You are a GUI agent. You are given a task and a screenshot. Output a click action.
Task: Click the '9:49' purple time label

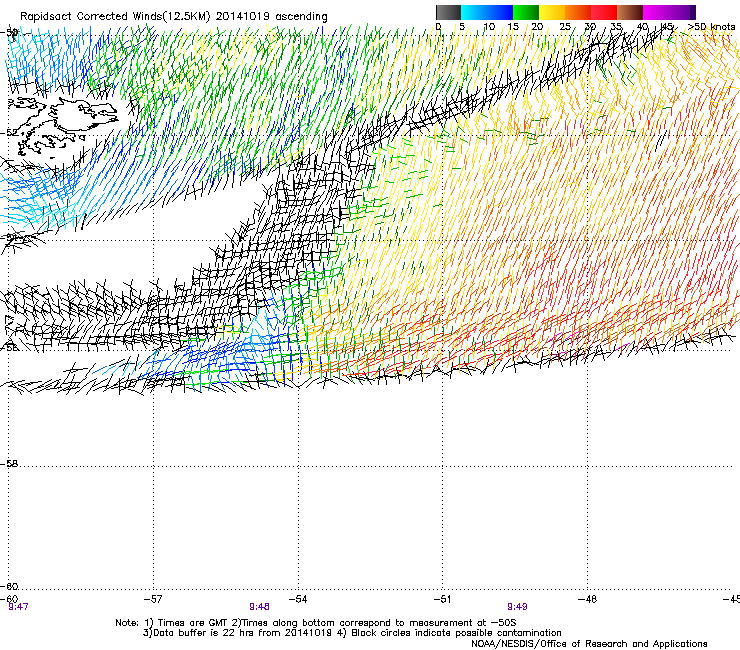517,607
